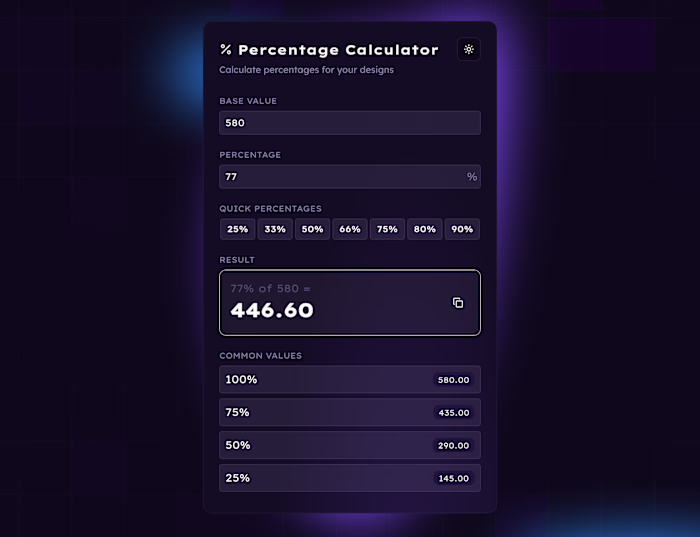Choose the 33% quick percentage button

(x=275, y=229)
